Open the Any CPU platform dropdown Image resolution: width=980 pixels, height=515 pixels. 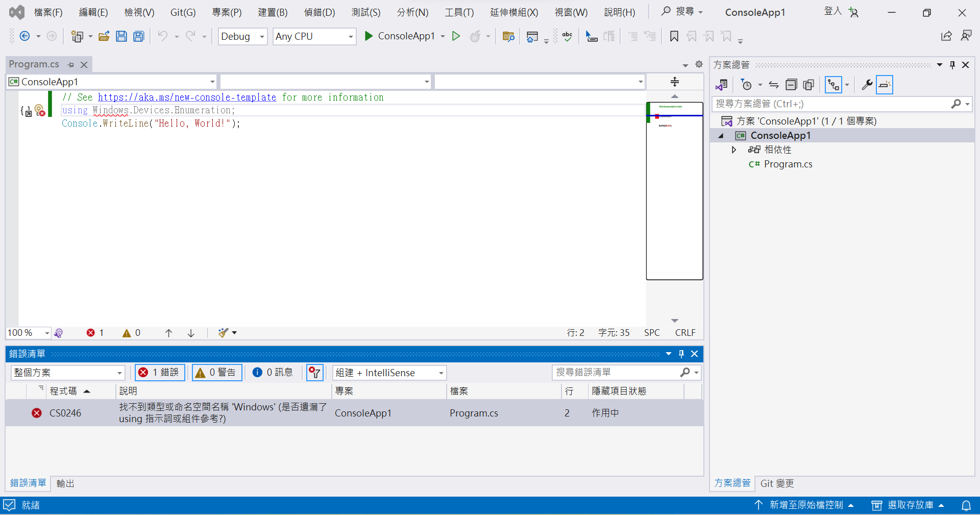(x=314, y=36)
